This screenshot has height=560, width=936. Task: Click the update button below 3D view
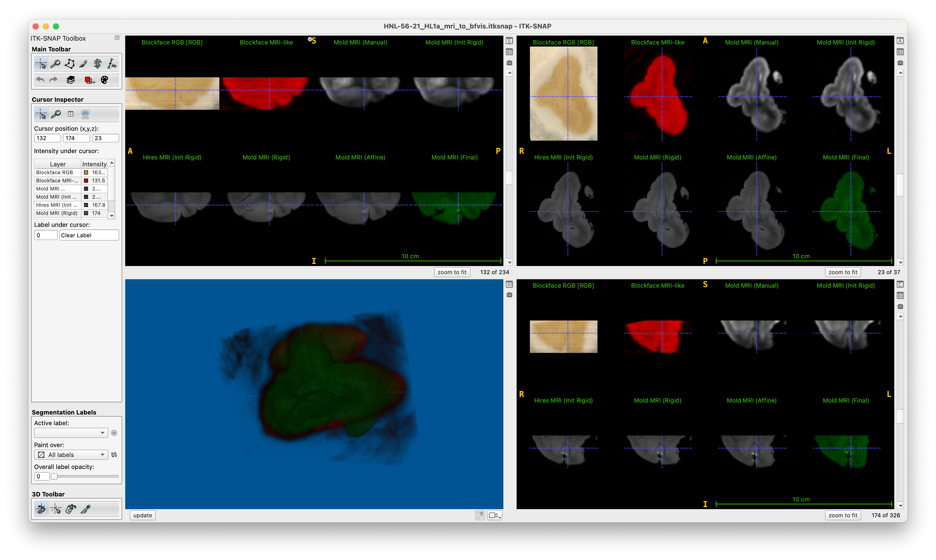143,515
